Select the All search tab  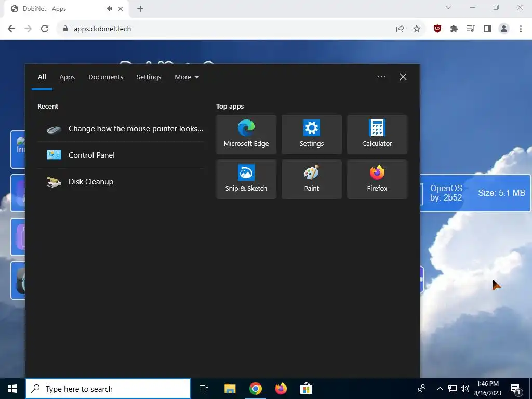point(42,77)
